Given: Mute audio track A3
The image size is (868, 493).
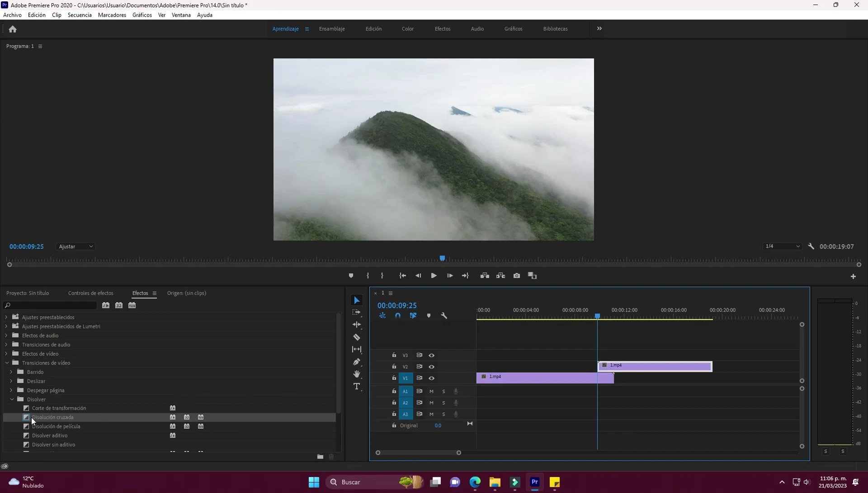Looking at the screenshot, I should [431, 414].
